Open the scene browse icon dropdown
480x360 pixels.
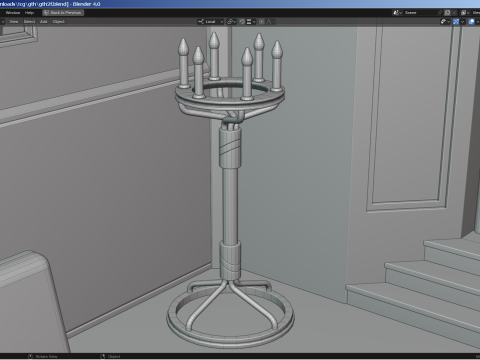point(397,13)
